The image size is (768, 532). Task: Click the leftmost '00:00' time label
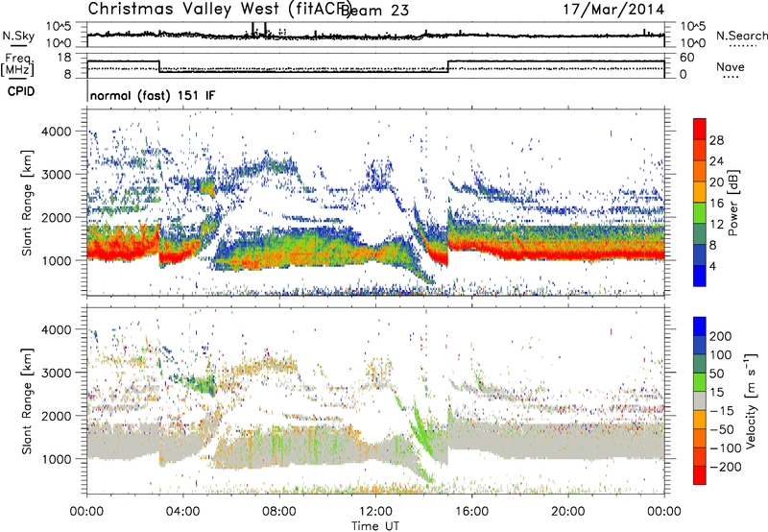tap(86, 512)
